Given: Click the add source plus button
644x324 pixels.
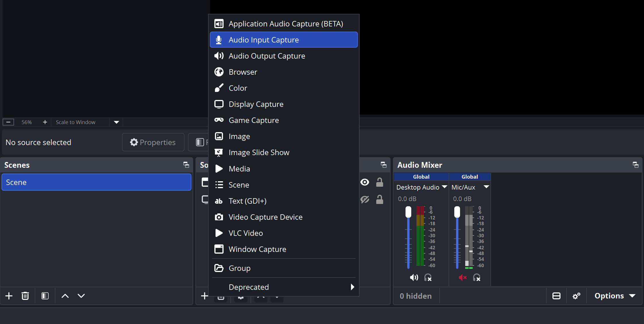Looking at the screenshot, I should coord(204,296).
